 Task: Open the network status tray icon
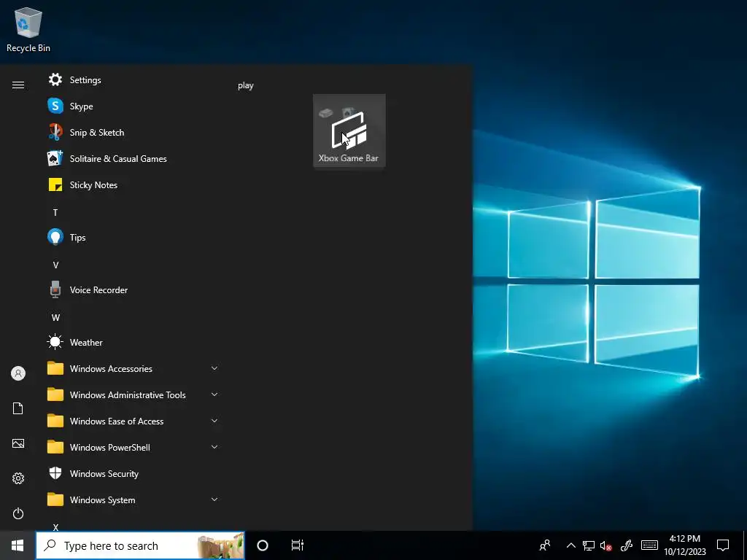(x=589, y=545)
